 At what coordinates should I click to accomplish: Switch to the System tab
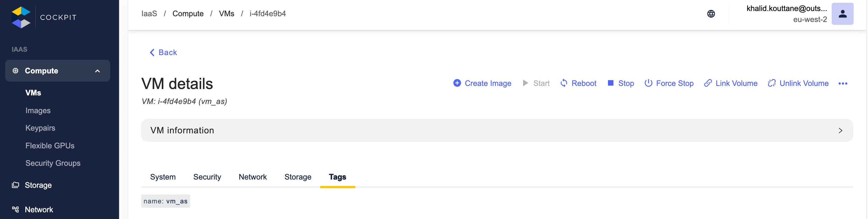pyautogui.click(x=163, y=177)
